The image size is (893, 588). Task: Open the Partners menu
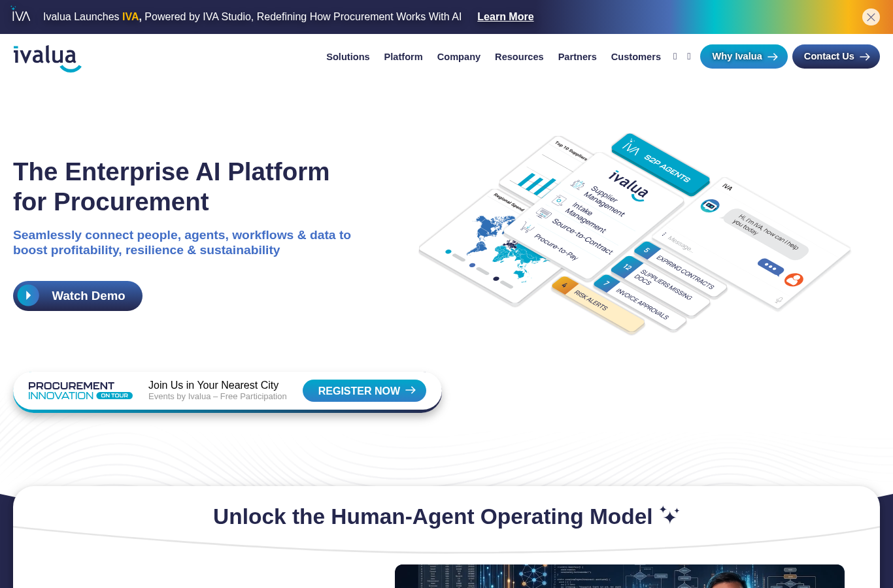click(x=577, y=57)
